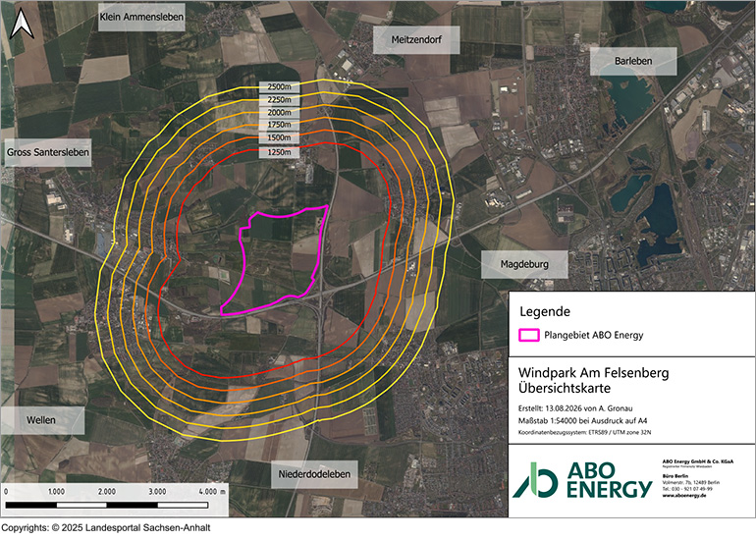Click the 2250m distance ring label

point(279,100)
